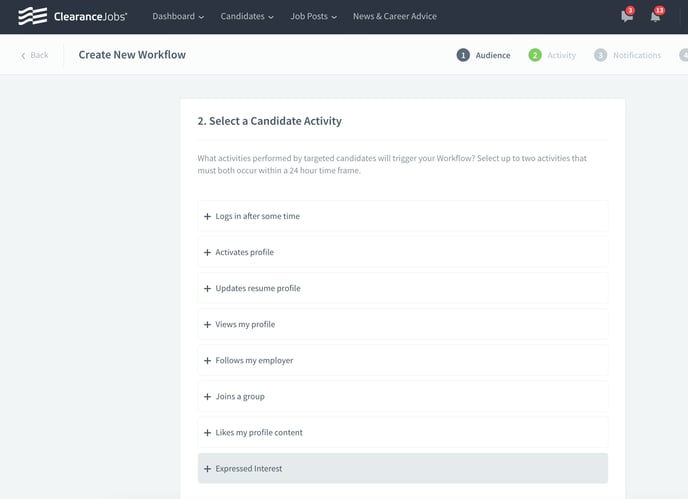
Task: Click the step 1 Audience circle
Action: pyautogui.click(x=463, y=55)
